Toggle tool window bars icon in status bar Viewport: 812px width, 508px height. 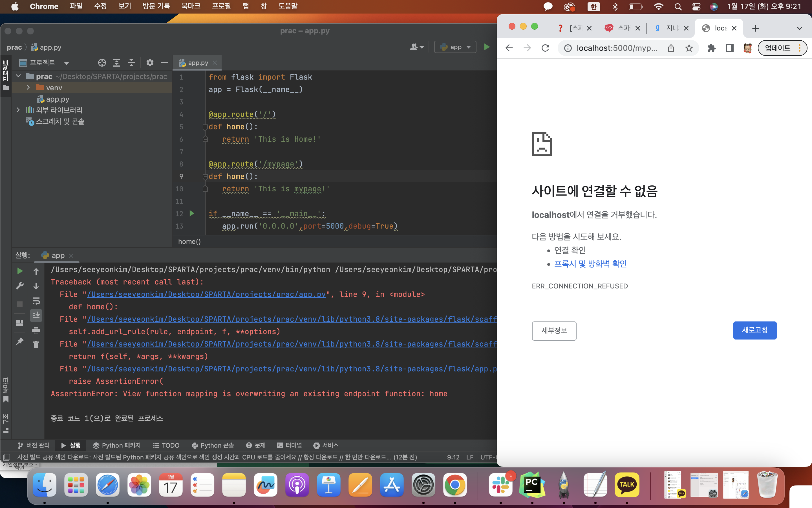(x=7, y=457)
